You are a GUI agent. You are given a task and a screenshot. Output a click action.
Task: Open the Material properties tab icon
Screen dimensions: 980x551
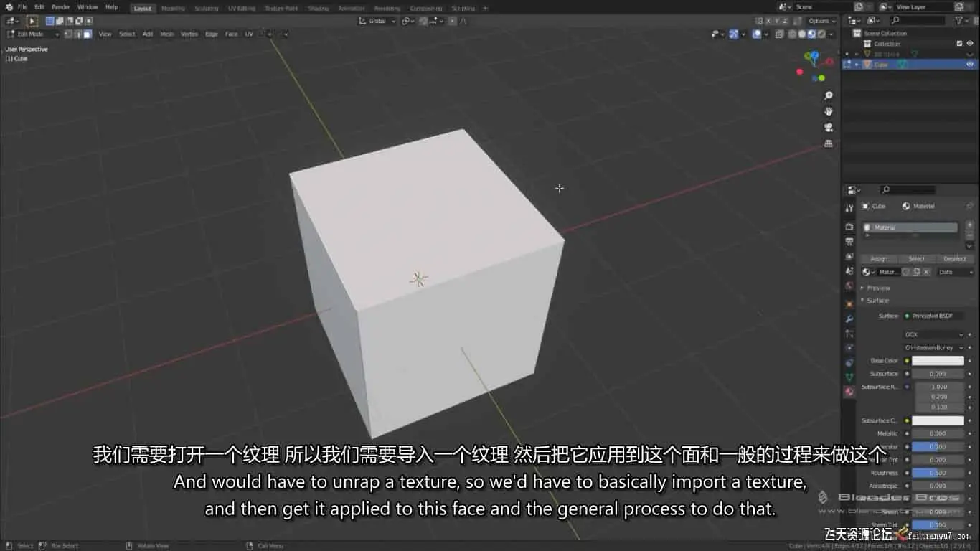(849, 392)
